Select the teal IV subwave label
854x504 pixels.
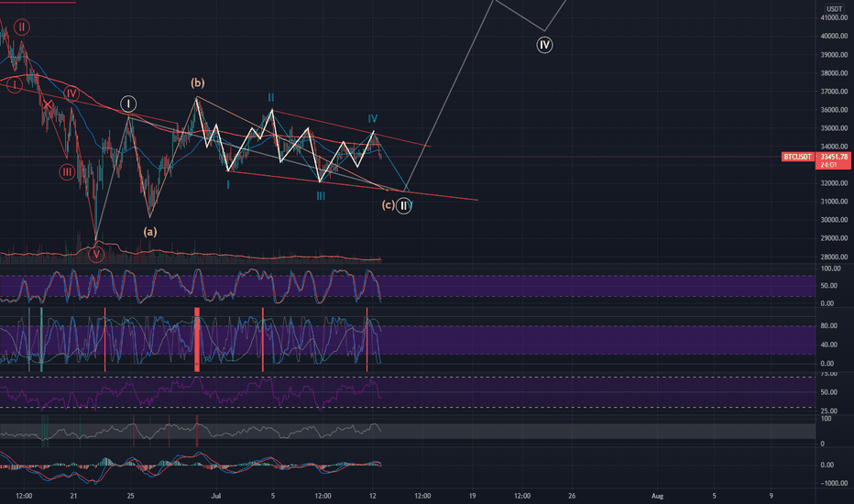pyautogui.click(x=373, y=119)
